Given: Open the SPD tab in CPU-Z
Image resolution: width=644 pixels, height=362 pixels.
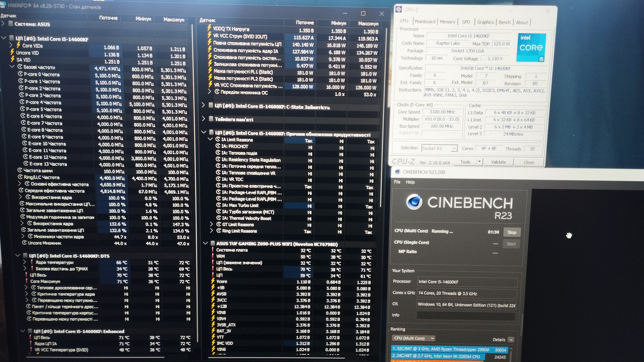Looking at the screenshot, I should (x=466, y=22).
